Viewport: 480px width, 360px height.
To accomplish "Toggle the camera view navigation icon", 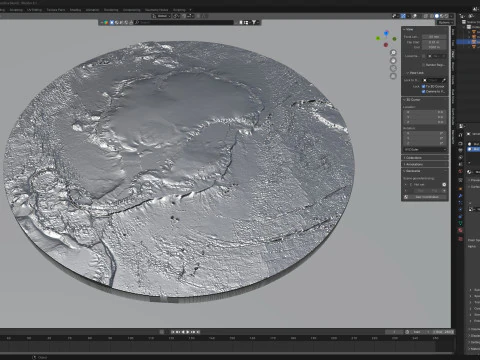I will tap(393, 68).
